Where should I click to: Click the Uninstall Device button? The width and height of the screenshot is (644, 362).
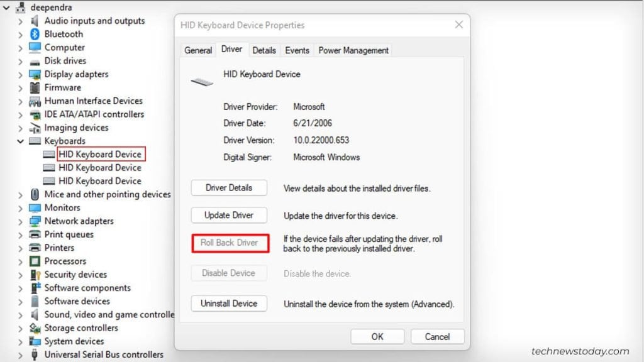(x=228, y=304)
